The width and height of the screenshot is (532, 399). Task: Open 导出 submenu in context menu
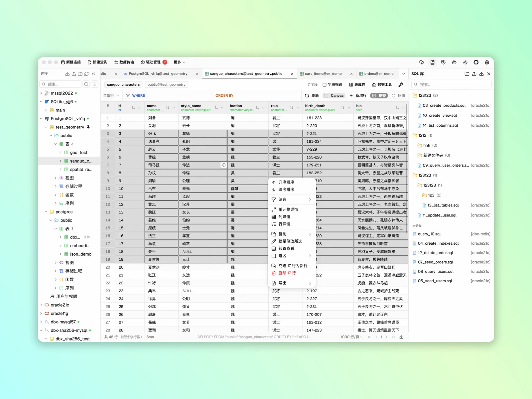point(292,283)
